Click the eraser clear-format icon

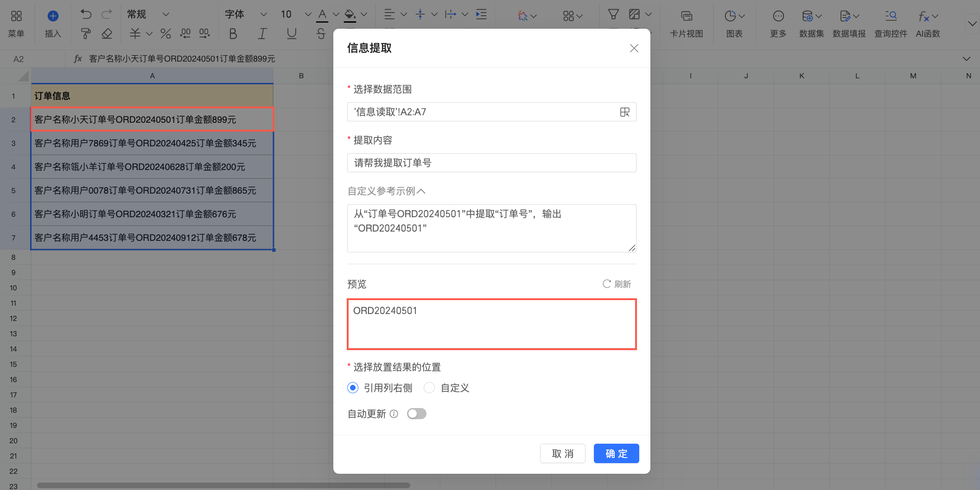pos(107,33)
